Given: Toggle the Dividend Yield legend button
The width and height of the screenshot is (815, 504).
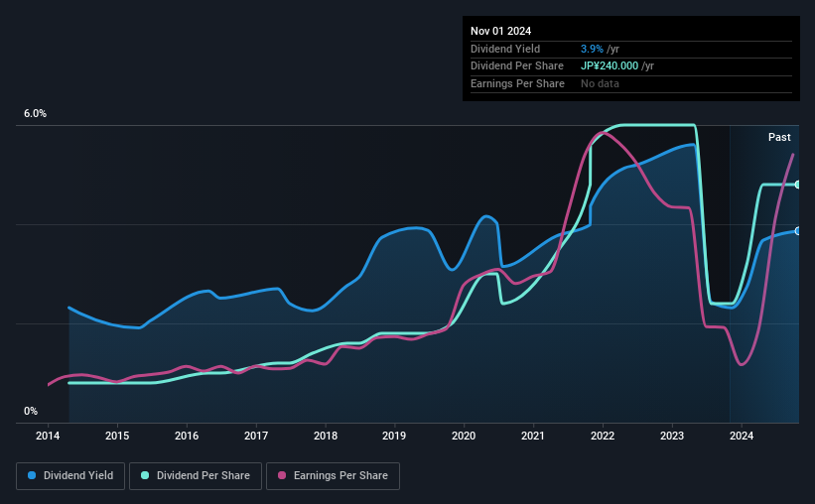Looking at the screenshot, I should [70, 476].
